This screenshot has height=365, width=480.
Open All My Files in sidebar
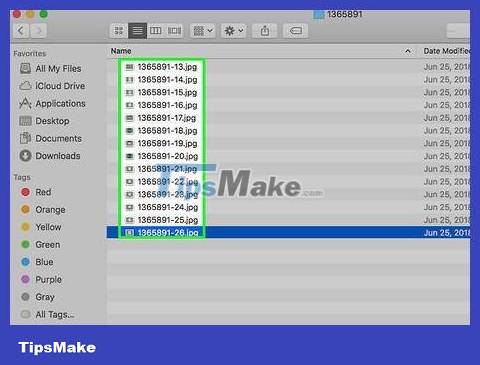(x=51, y=69)
